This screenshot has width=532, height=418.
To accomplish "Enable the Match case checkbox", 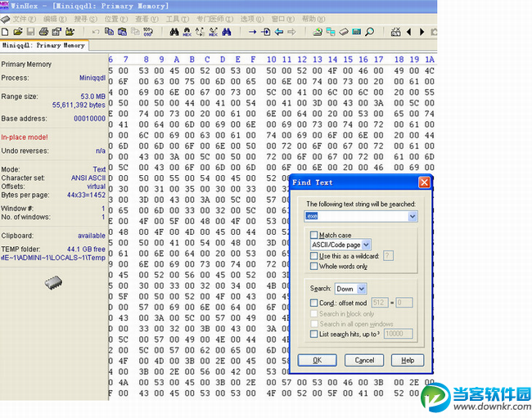I will [314, 236].
